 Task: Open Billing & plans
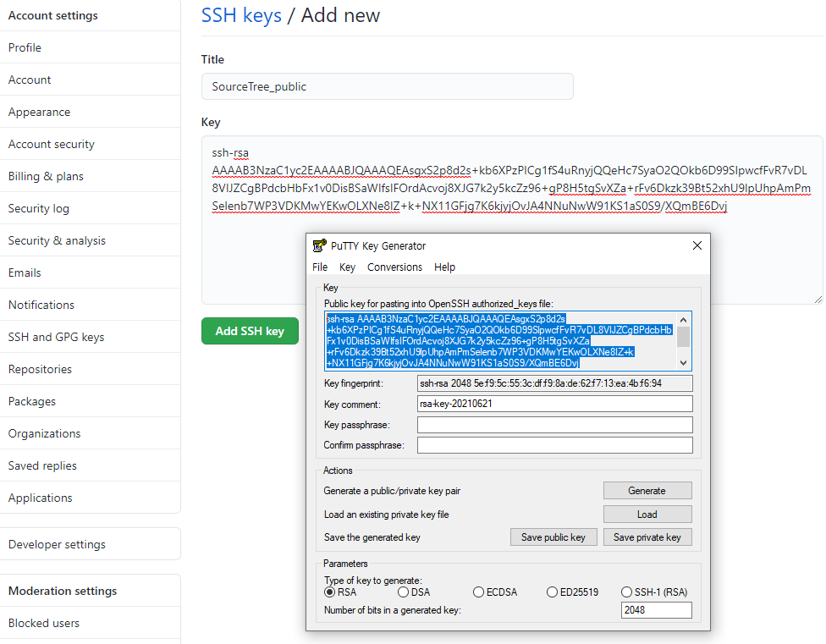tap(90, 176)
